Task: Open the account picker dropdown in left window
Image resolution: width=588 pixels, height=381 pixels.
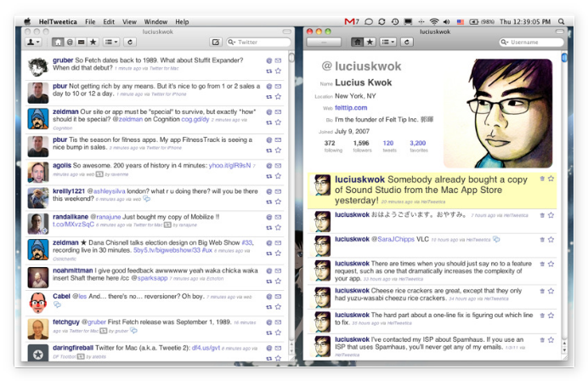Action: click(x=33, y=42)
